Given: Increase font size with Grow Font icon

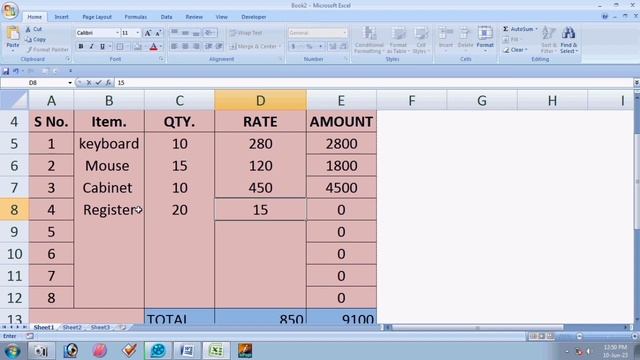Looking at the screenshot, I should 148,33.
